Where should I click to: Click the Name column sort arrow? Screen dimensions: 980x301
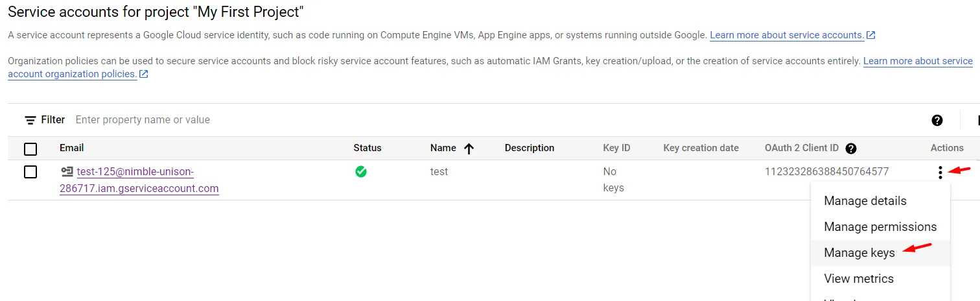coord(469,149)
